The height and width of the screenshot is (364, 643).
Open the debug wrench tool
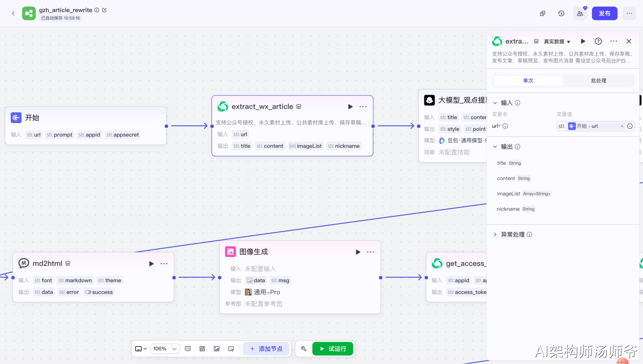tap(304, 349)
